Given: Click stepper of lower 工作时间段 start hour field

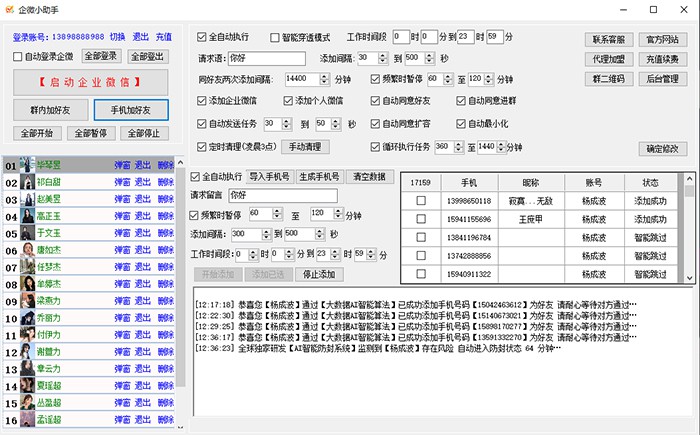Looking at the screenshot, I should [x=253, y=255].
